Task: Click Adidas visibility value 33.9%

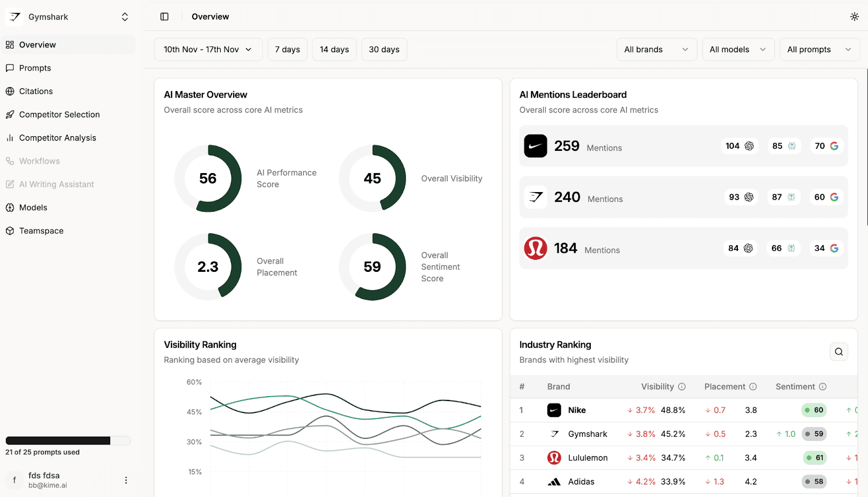Action: [673, 482]
